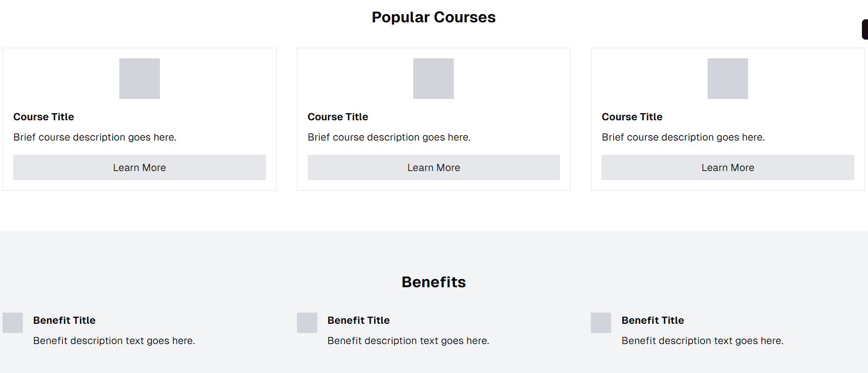Click the third course card's image placeholder
Viewport: 868px width, 373px height.
pyautogui.click(x=728, y=79)
